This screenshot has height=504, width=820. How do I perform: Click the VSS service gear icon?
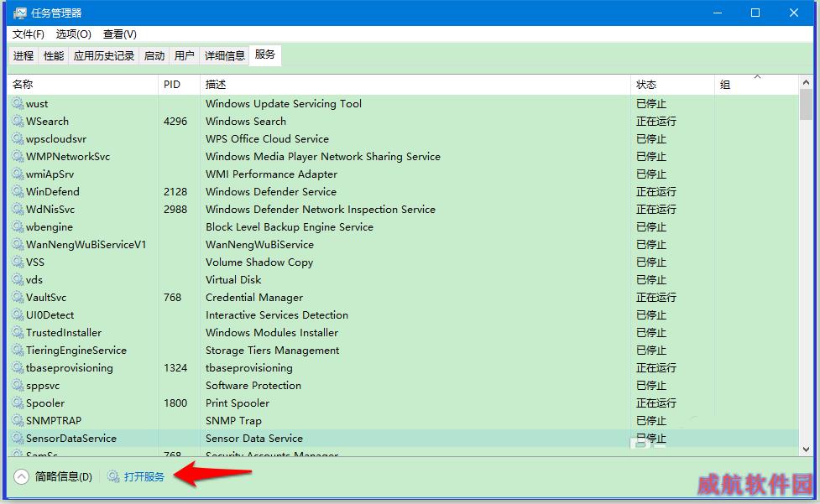(18, 262)
